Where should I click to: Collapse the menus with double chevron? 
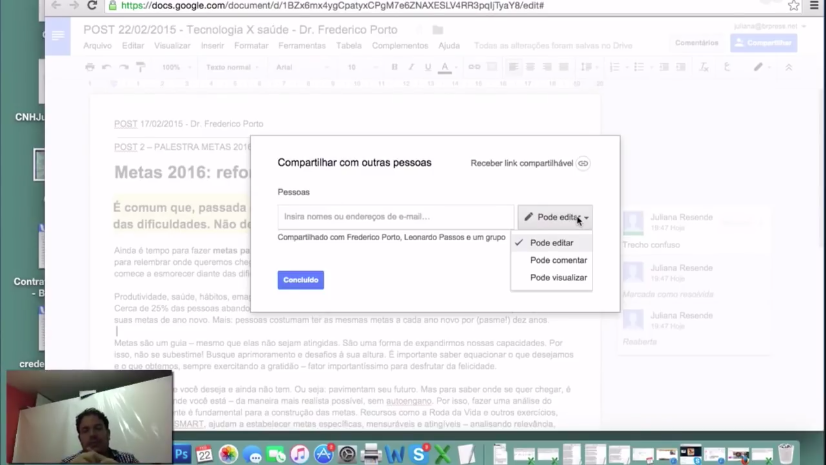click(x=789, y=67)
